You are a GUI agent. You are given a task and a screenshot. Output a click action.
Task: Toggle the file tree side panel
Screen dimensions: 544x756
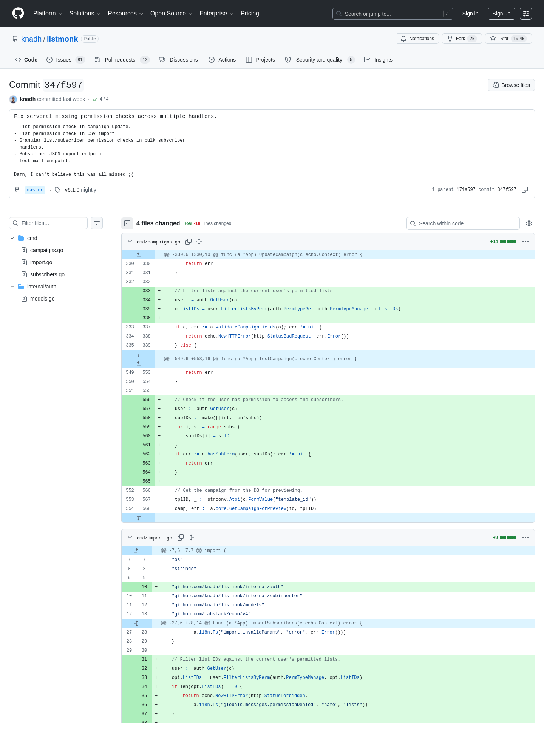point(127,223)
